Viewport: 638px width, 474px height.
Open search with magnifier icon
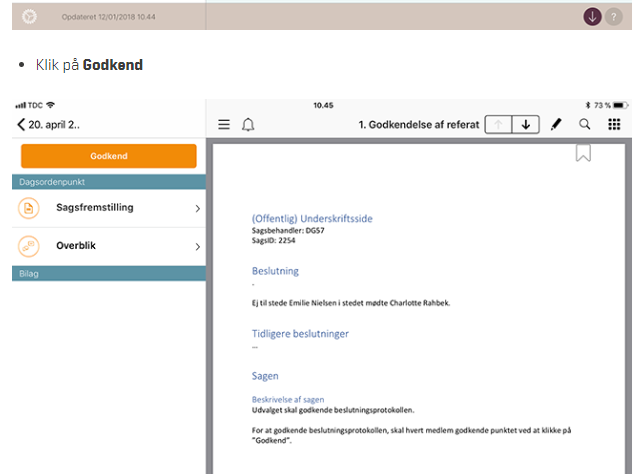click(585, 125)
